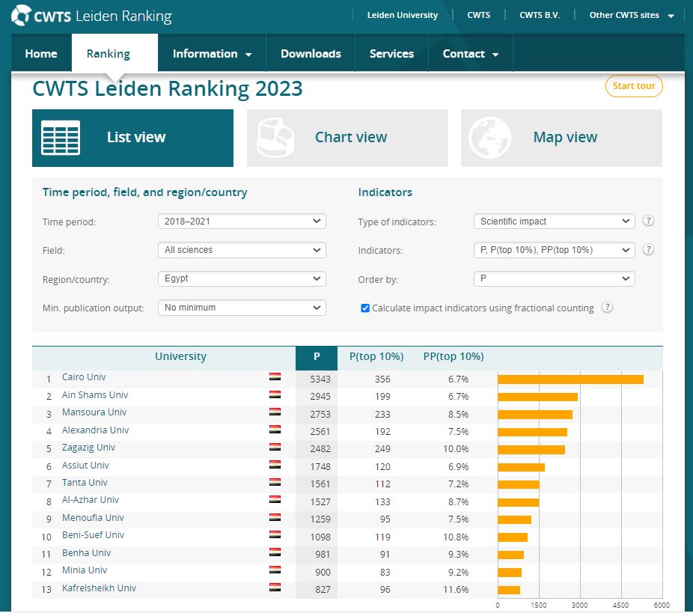Viewport: 693px width, 616px height.
Task: Open help for Type of indicators
Action: click(x=649, y=221)
